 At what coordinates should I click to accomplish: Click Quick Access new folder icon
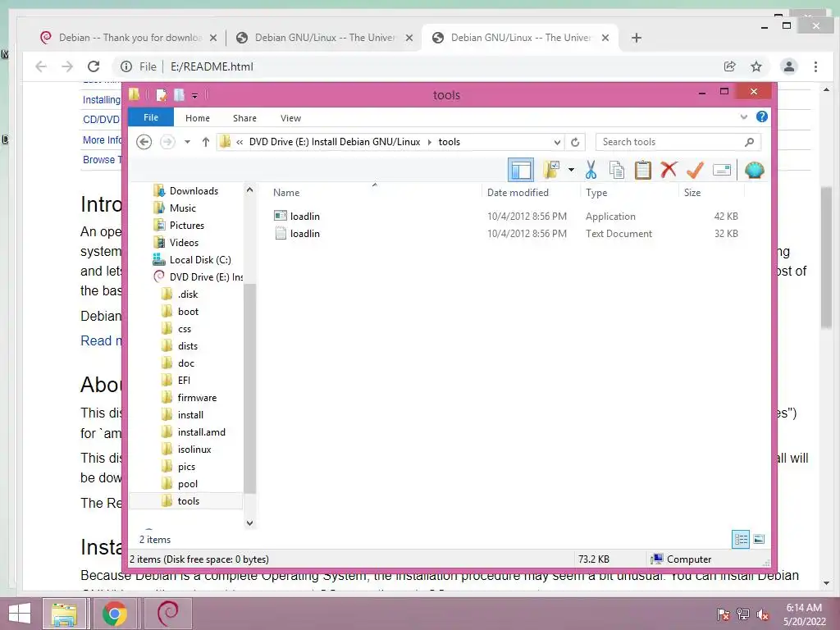pos(179,95)
